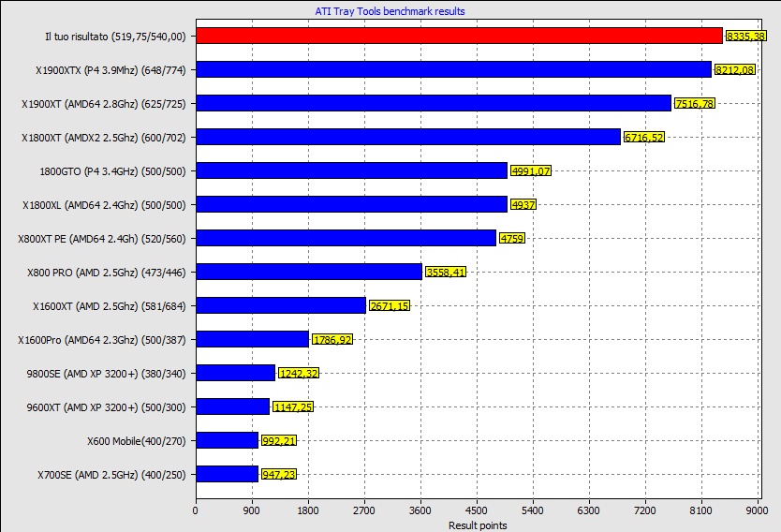Select the X1600XT (AMD 2.5Ghz) bar

click(x=281, y=305)
